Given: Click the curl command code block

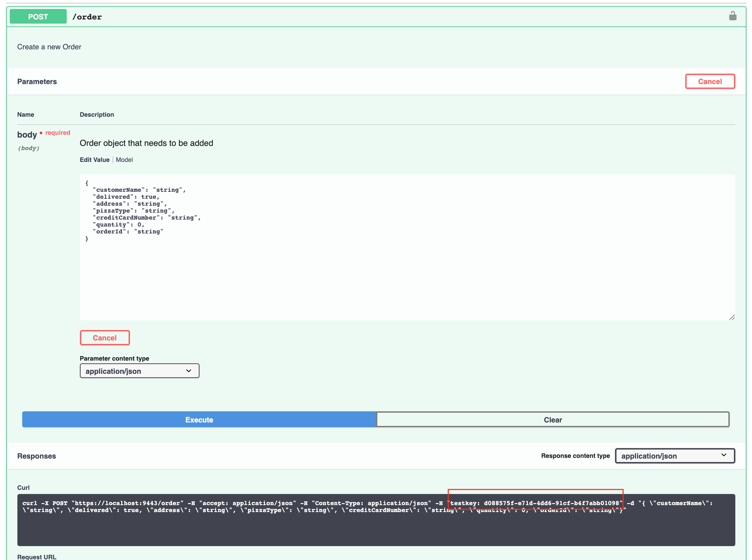Looking at the screenshot, I should [376, 520].
